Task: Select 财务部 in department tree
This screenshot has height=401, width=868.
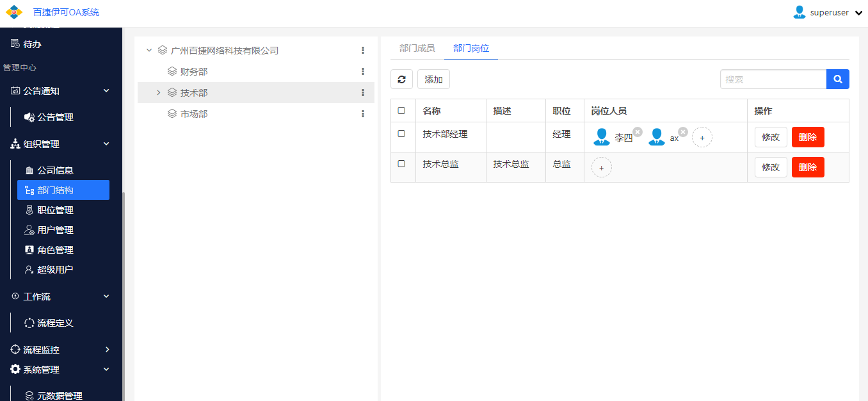Action: 194,71
